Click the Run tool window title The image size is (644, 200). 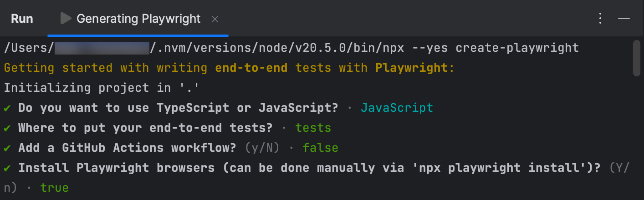pos(22,19)
